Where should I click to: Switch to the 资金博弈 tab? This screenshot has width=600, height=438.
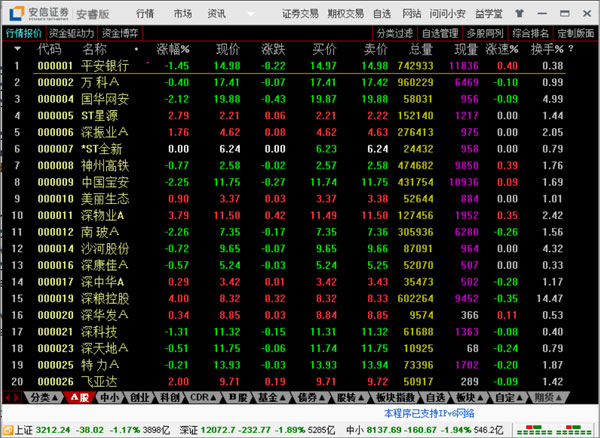(120, 33)
